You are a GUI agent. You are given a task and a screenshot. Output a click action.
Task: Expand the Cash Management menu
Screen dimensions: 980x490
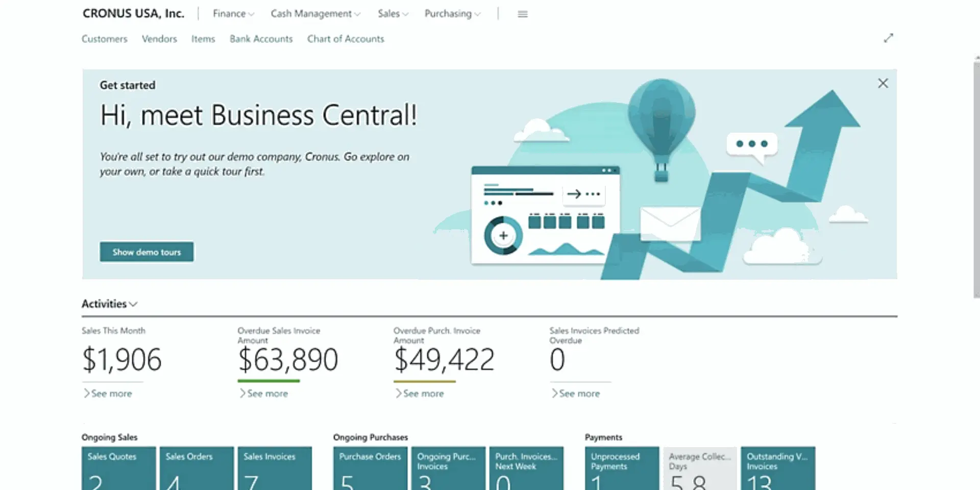click(x=315, y=14)
